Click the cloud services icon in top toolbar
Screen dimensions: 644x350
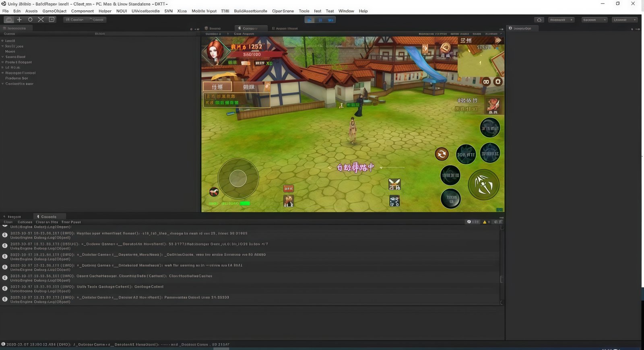tap(539, 20)
